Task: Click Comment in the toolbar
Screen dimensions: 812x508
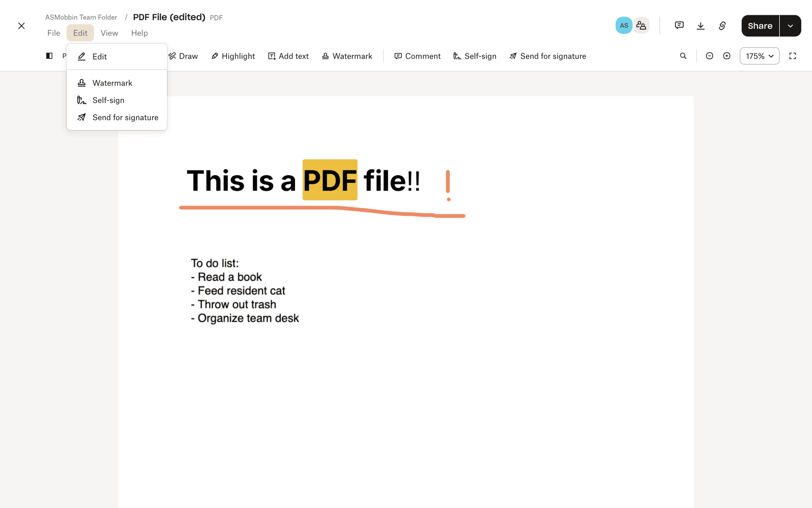Action: coord(417,56)
